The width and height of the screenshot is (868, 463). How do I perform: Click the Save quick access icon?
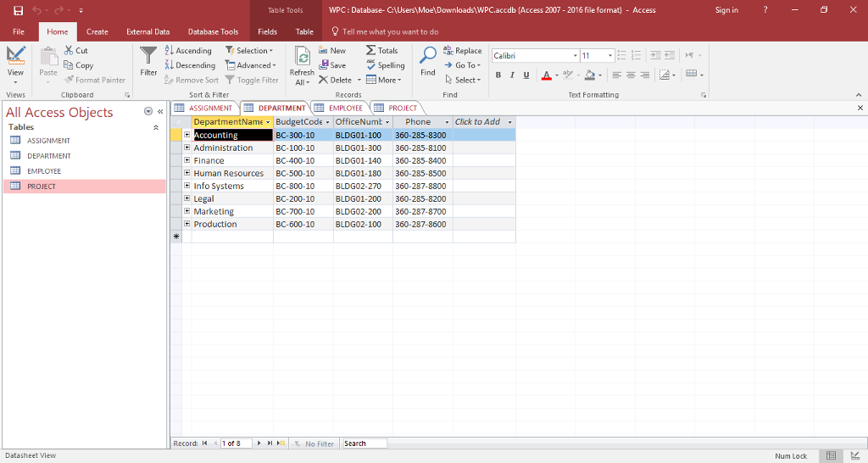click(18, 10)
